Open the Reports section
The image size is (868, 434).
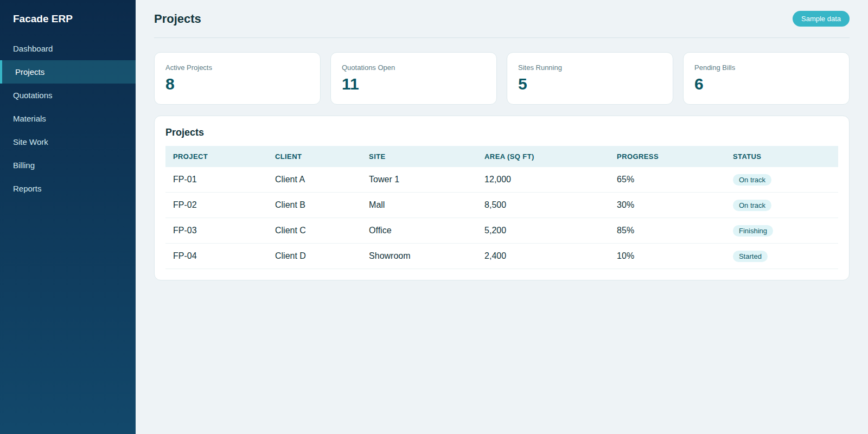click(x=68, y=189)
